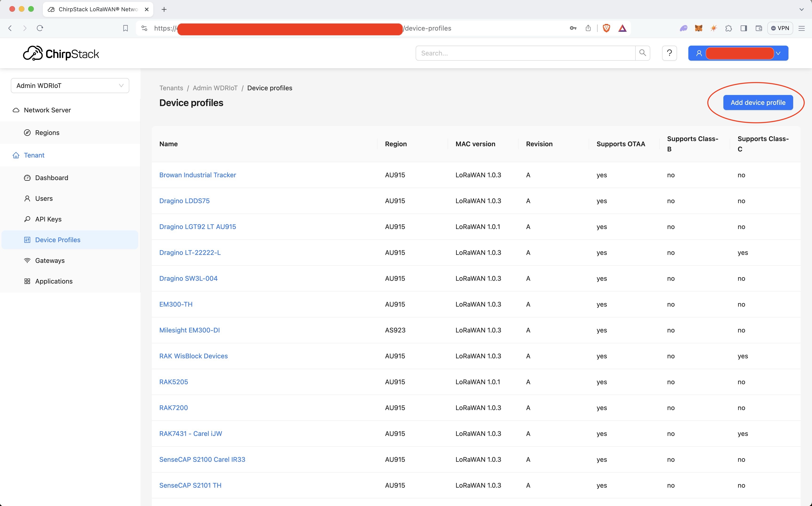Click the Brave Shields lion icon
The image size is (812, 506).
click(x=606, y=28)
